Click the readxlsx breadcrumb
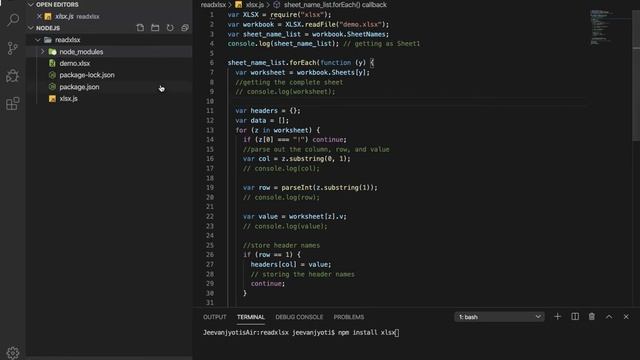The height and width of the screenshot is (360, 640). coord(213,5)
